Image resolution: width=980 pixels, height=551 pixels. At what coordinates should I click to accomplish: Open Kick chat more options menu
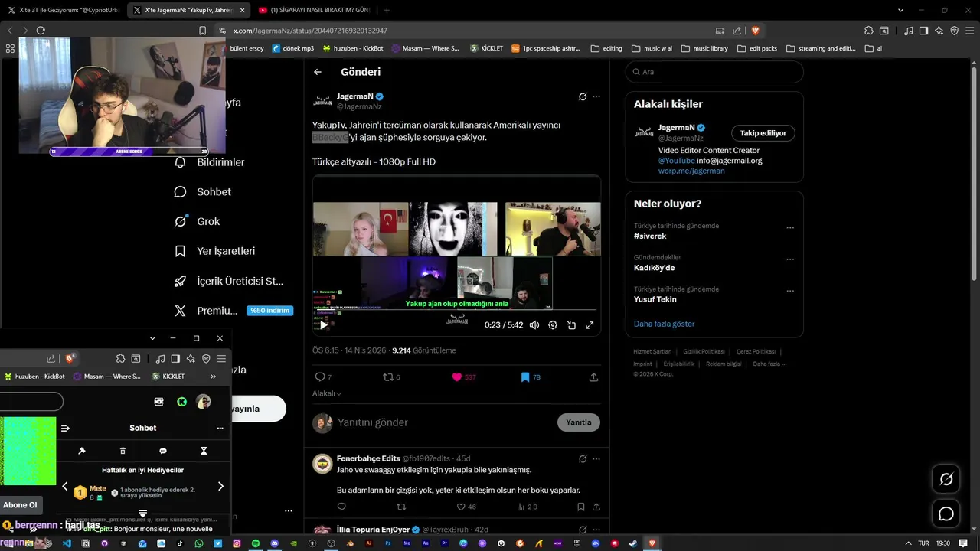point(220,429)
